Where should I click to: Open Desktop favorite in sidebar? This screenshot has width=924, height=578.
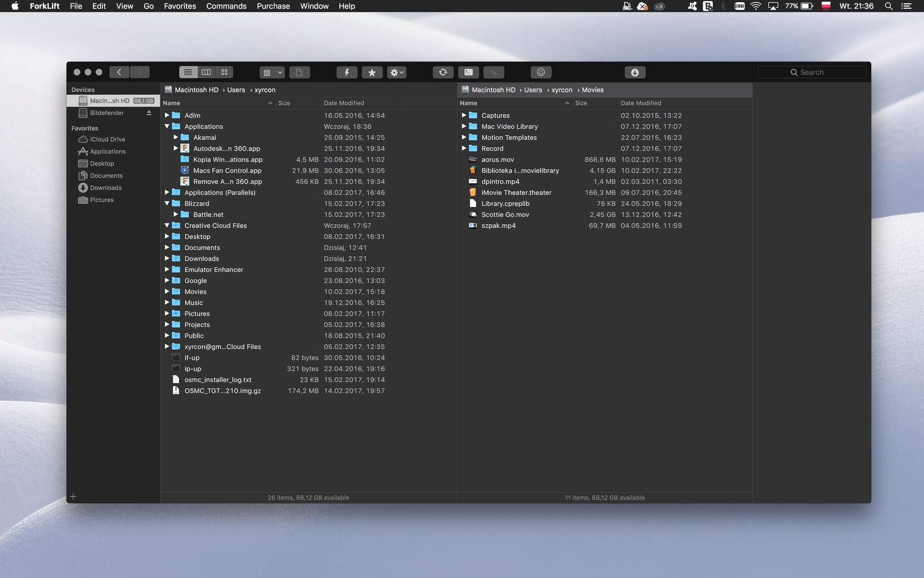[102, 163]
